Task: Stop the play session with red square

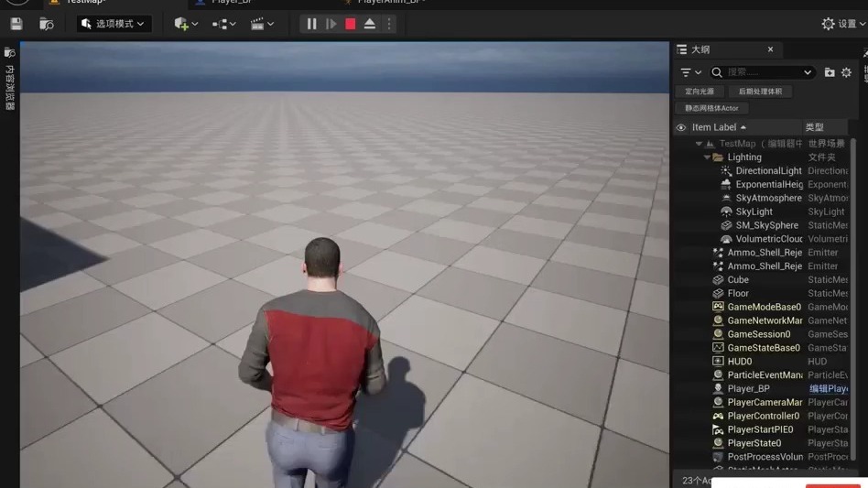Action: (351, 24)
